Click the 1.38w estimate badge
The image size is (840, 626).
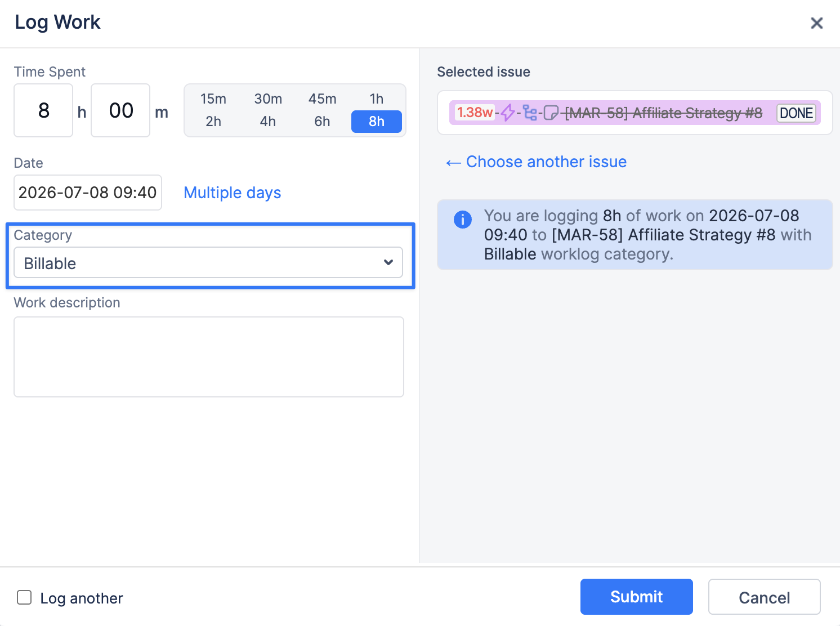click(475, 113)
